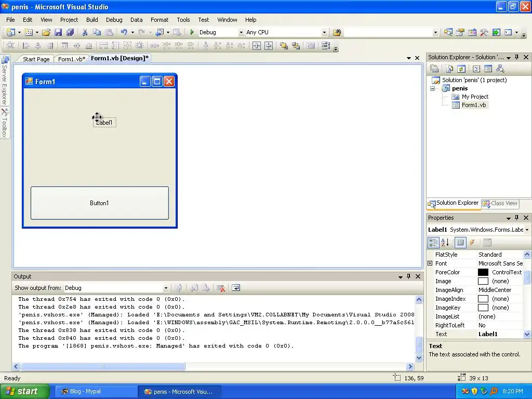
Task: Click the Center Horizontally layout icon
Action: pos(257,46)
